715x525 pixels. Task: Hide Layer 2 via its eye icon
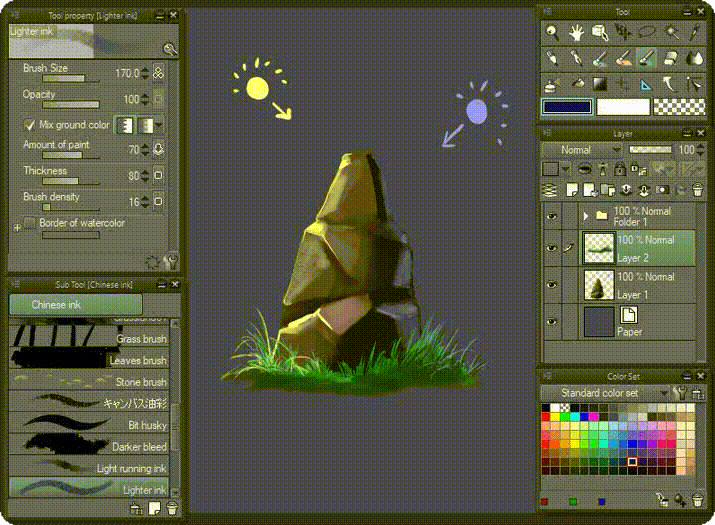[551, 248]
